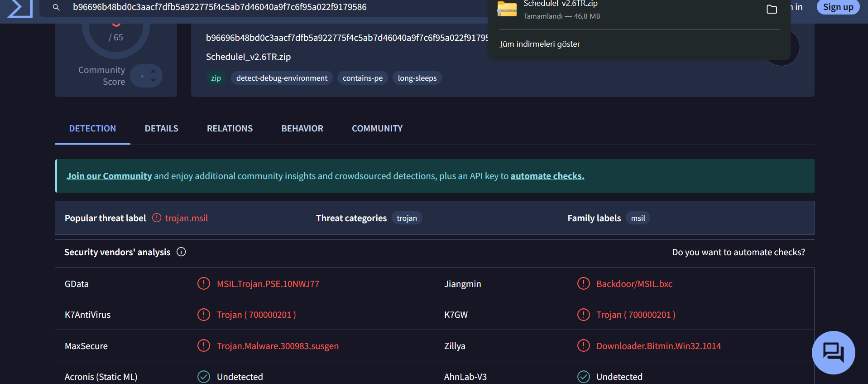Click the 'Tamamlandı — 46,8 MB' download status

[x=562, y=16]
